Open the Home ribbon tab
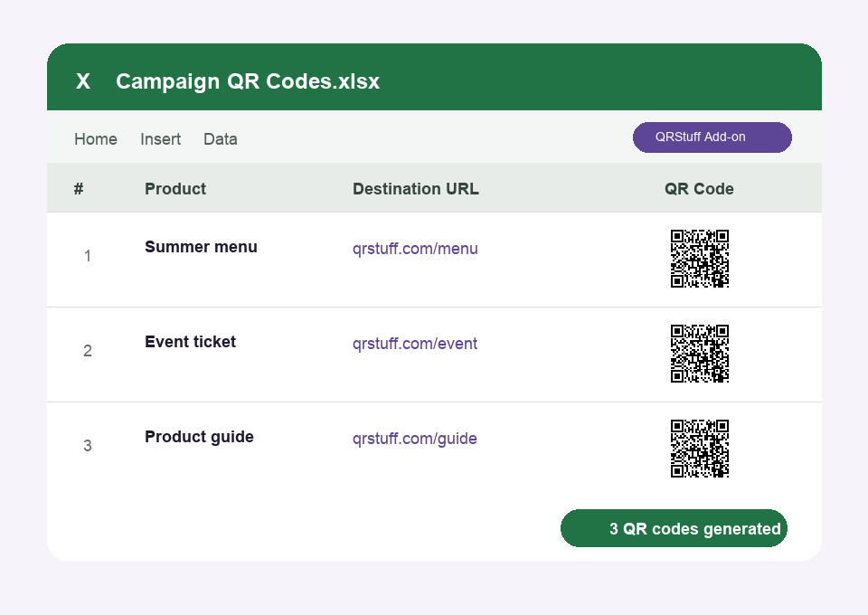868x615 pixels. coord(96,139)
